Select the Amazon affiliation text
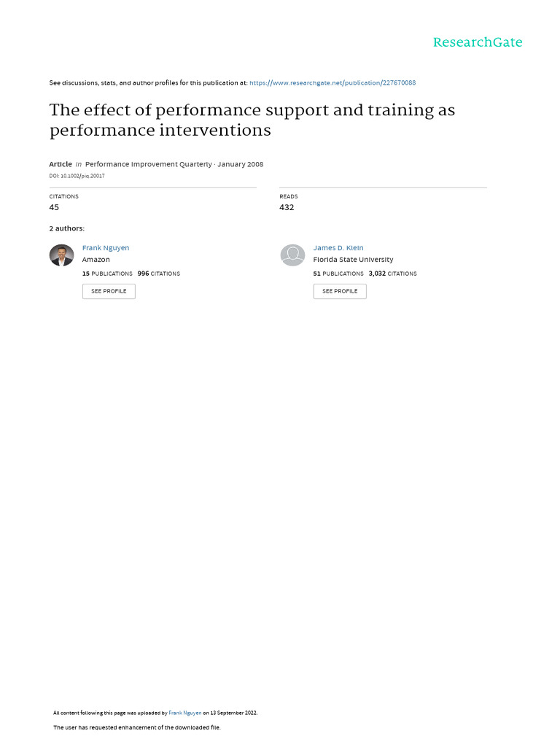560x747 pixels. pyautogui.click(x=96, y=260)
